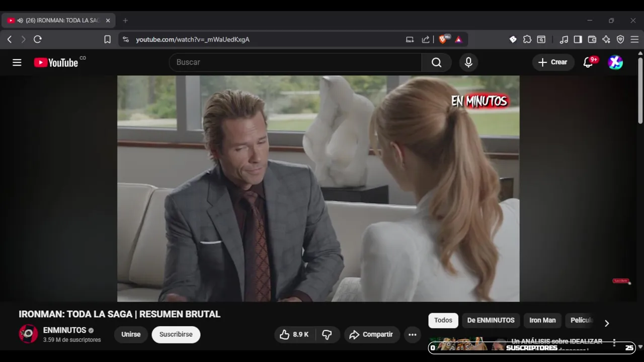The image size is (644, 362).
Task: Click the page vertical scrollbar
Action: tap(640, 90)
